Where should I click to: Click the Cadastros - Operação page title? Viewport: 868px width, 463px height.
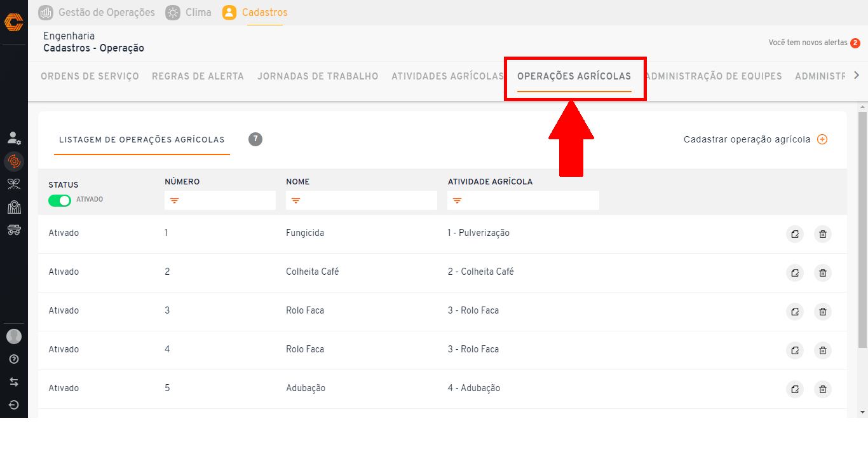(93, 48)
